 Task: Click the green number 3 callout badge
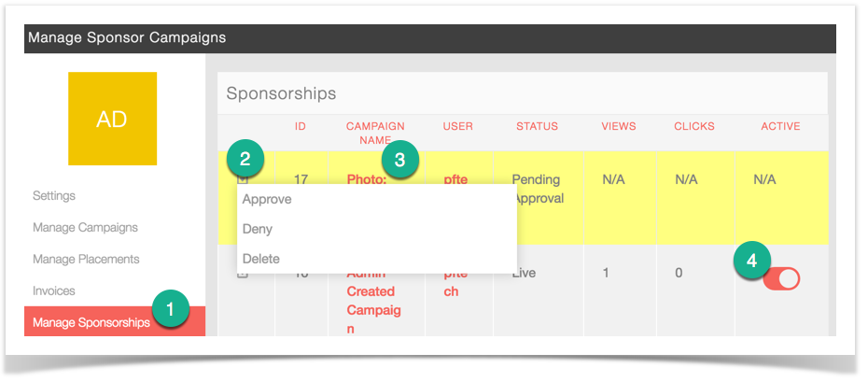[399, 160]
